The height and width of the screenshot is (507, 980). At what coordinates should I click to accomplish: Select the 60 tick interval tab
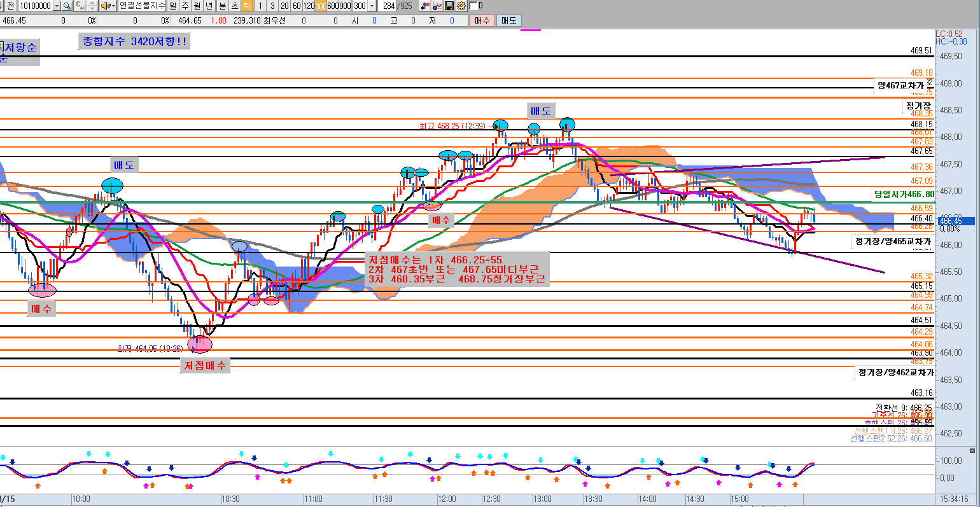pos(297,6)
